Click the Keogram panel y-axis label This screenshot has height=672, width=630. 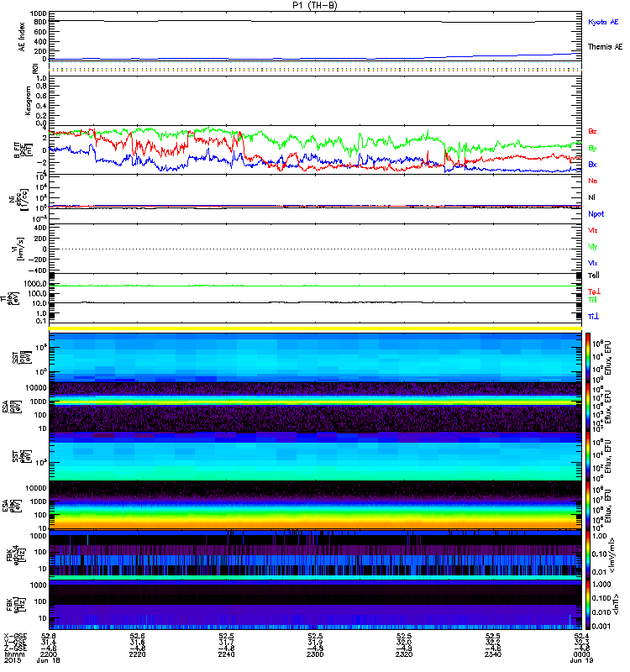click(x=22, y=99)
